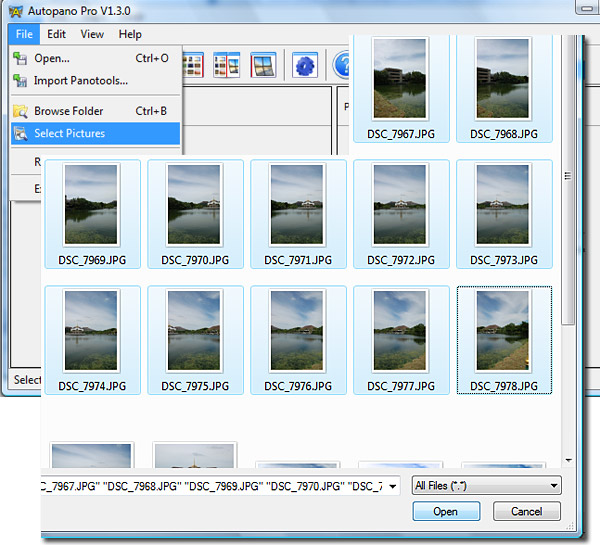Image resolution: width=600 pixels, height=545 pixels.
Task: Click the file list scrollbar thumb
Action: pos(568,180)
